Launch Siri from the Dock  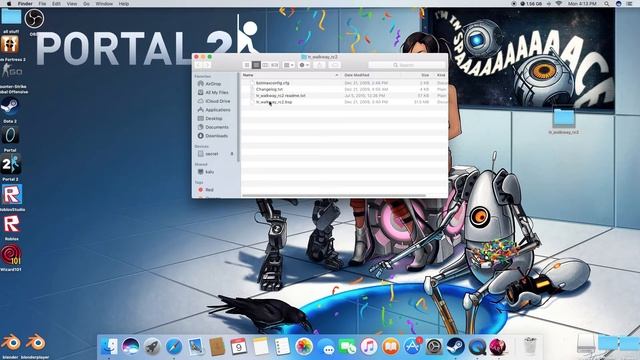[x=131, y=347]
